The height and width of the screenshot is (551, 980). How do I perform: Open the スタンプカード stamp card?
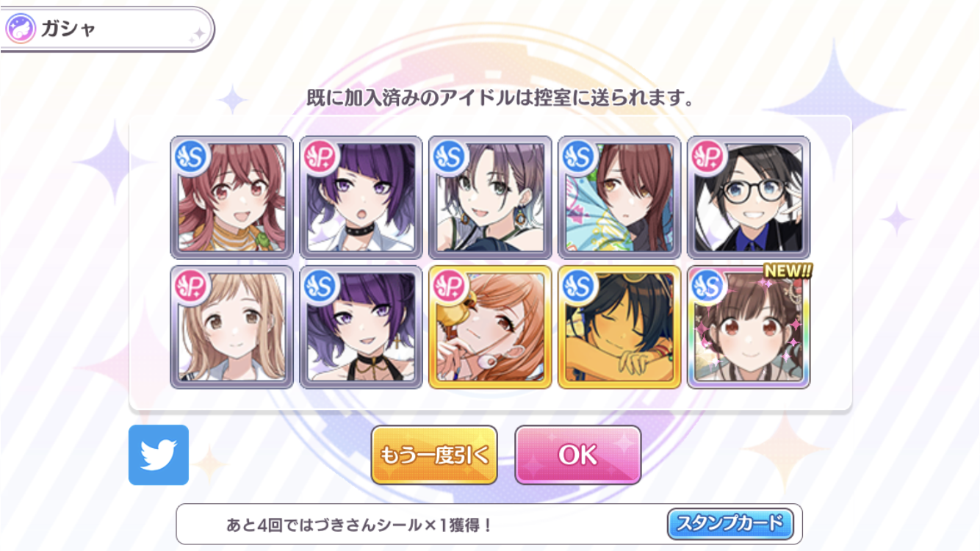click(x=730, y=524)
